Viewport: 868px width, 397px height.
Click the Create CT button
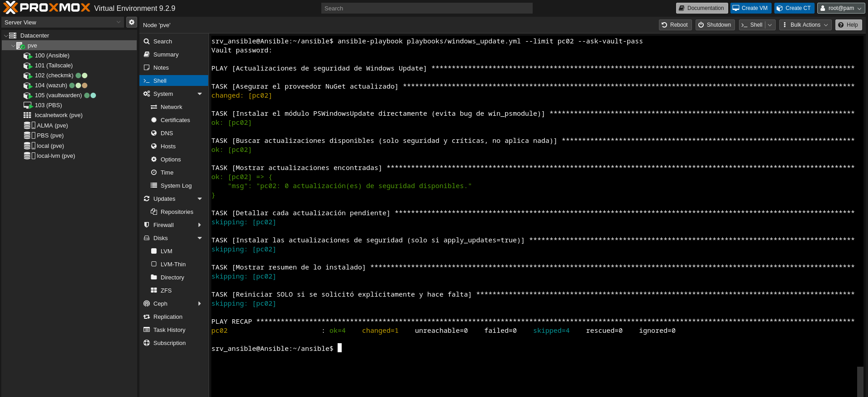pyautogui.click(x=794, y=8)
